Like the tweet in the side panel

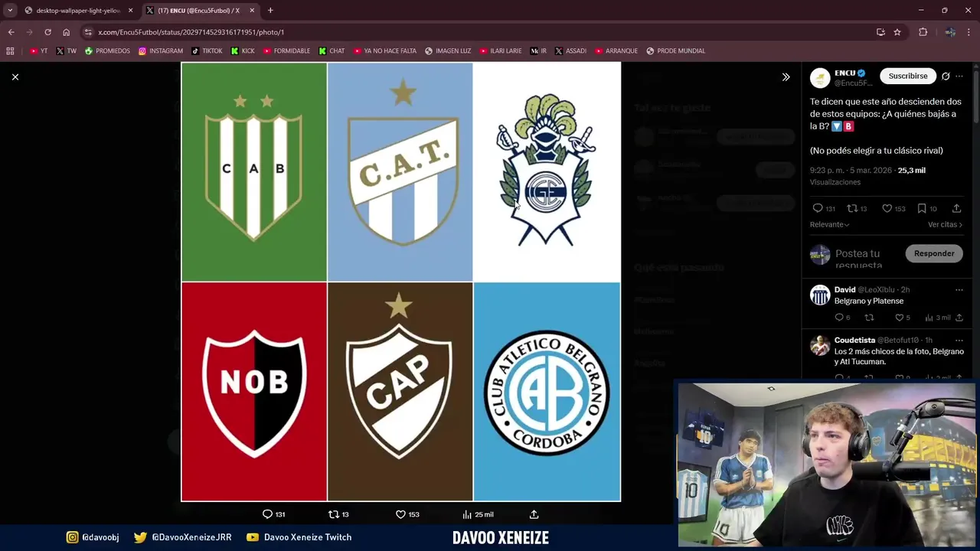tap(887, 208)
